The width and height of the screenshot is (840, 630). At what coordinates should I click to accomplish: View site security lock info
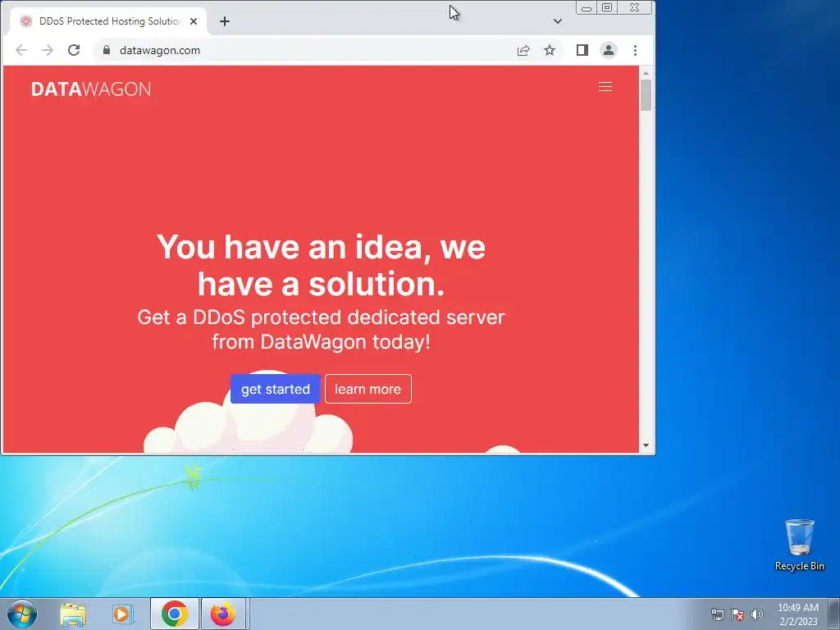(106, 50)
